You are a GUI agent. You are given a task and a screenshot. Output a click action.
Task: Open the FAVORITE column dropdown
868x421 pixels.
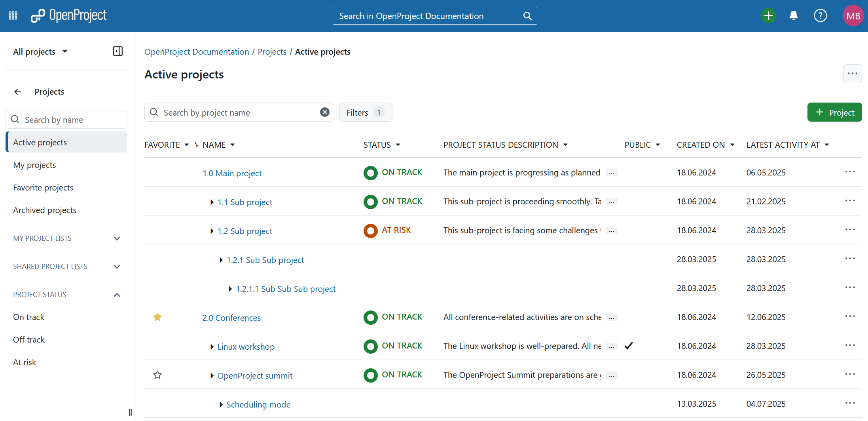[187, 145]
